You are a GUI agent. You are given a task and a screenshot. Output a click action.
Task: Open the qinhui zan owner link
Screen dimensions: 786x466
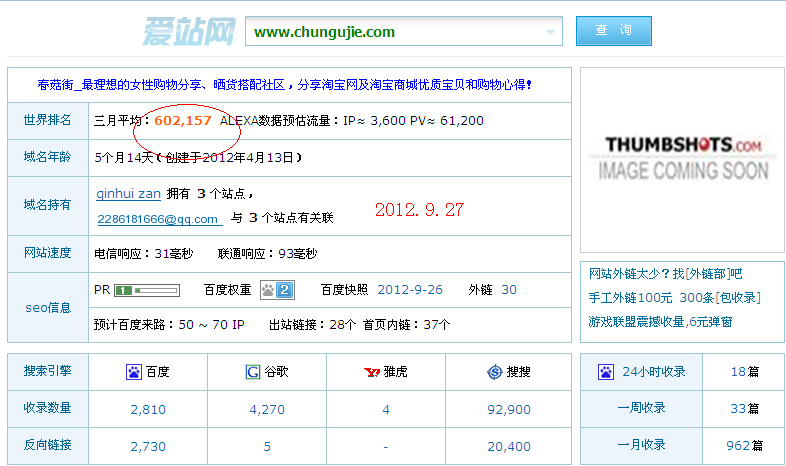click(129, 193)
